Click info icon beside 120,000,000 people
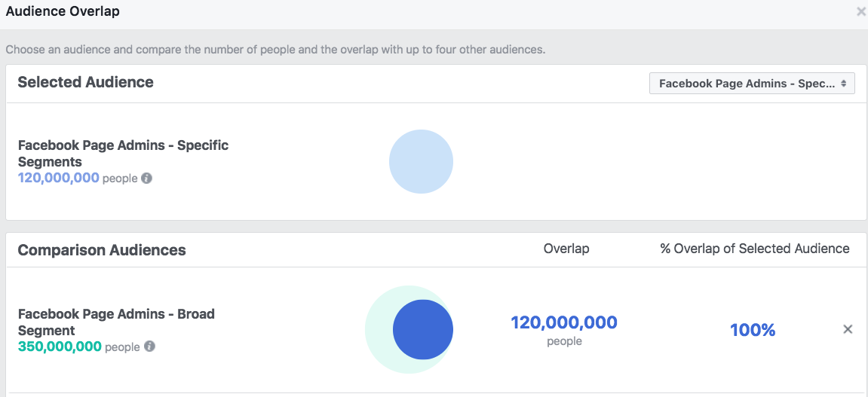 click(x=146, y=178)
